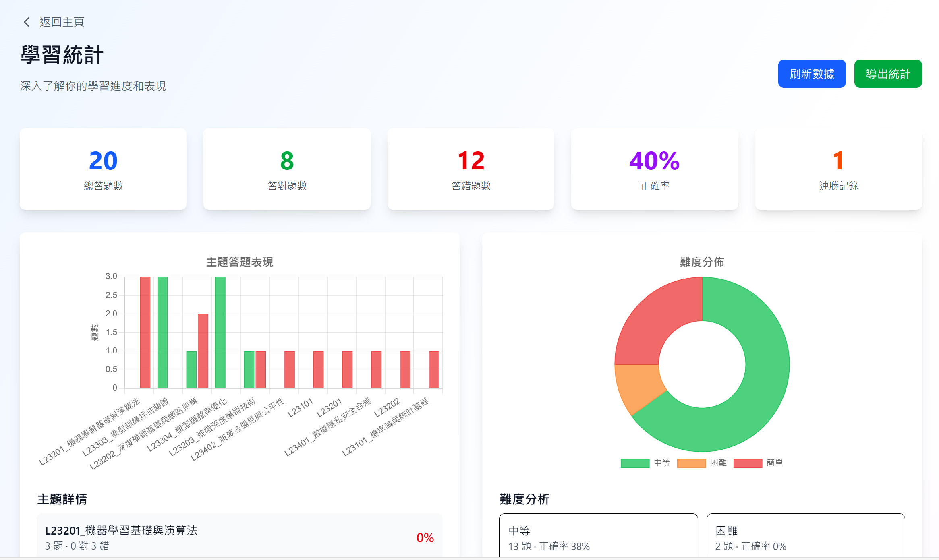Click the 答對題數 card showing 8
Screen dimensions: 939x560
point(287,169)
